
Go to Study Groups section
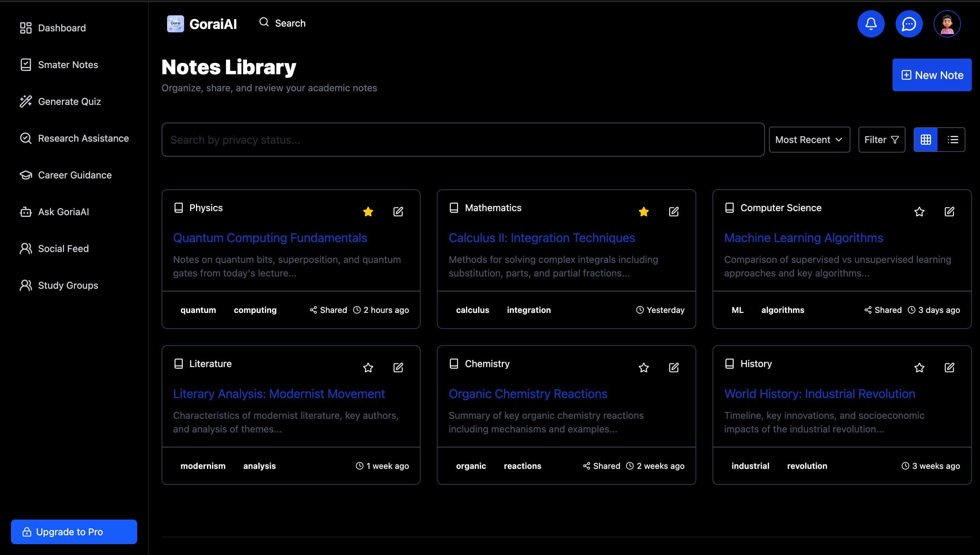(68, 285)
